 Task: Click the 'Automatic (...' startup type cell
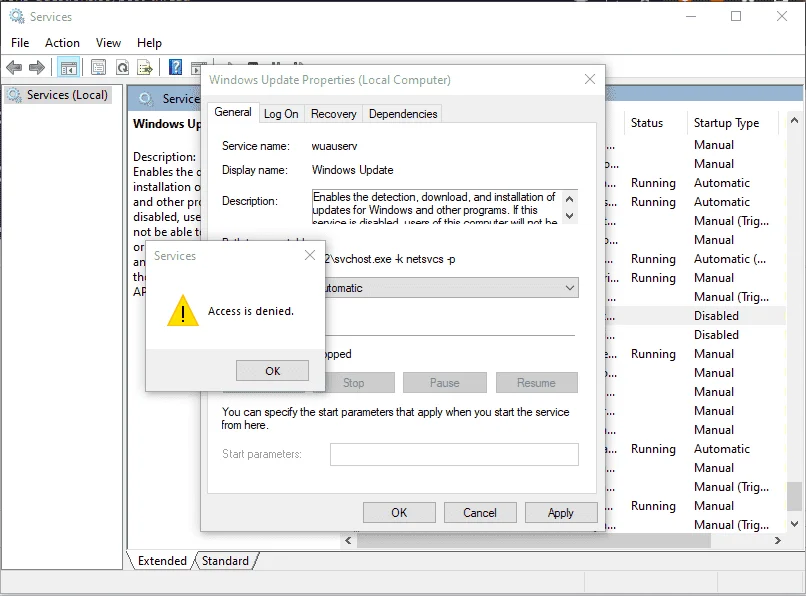(729, 259)
